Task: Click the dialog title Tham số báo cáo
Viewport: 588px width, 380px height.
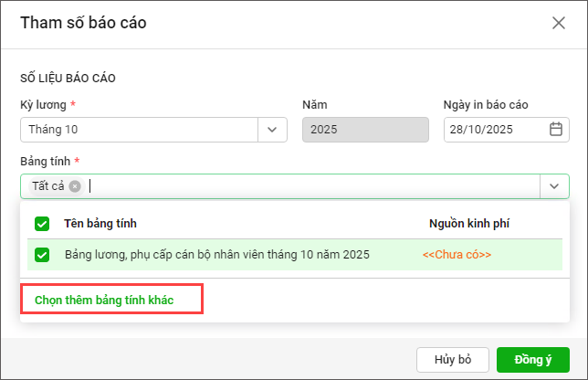Action: pyautogui.click(x=83, y=23)
